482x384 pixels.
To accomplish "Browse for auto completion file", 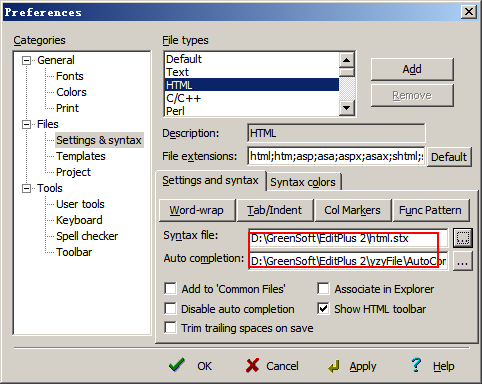I will click(x=463, y=261).
